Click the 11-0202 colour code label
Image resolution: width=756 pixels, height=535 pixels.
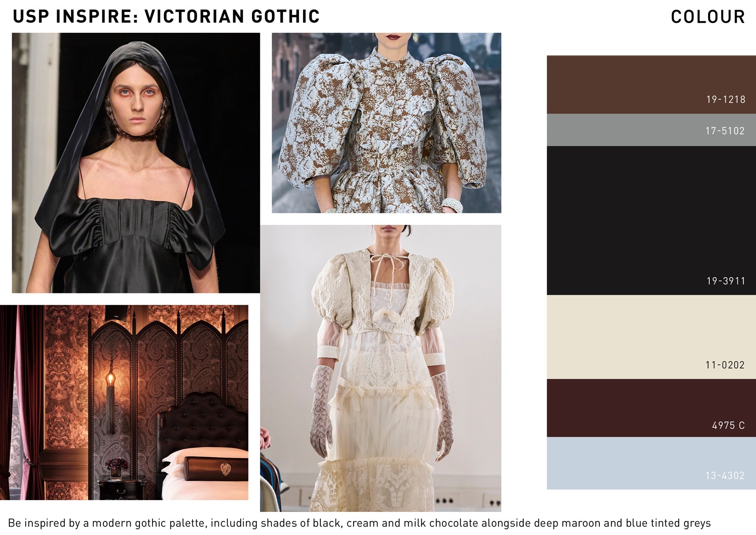tap(725, 365)
